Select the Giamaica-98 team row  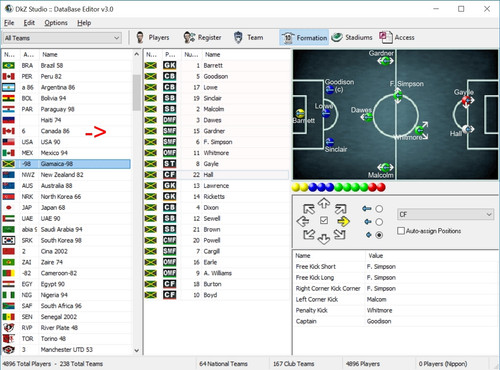tap(66, 164)
